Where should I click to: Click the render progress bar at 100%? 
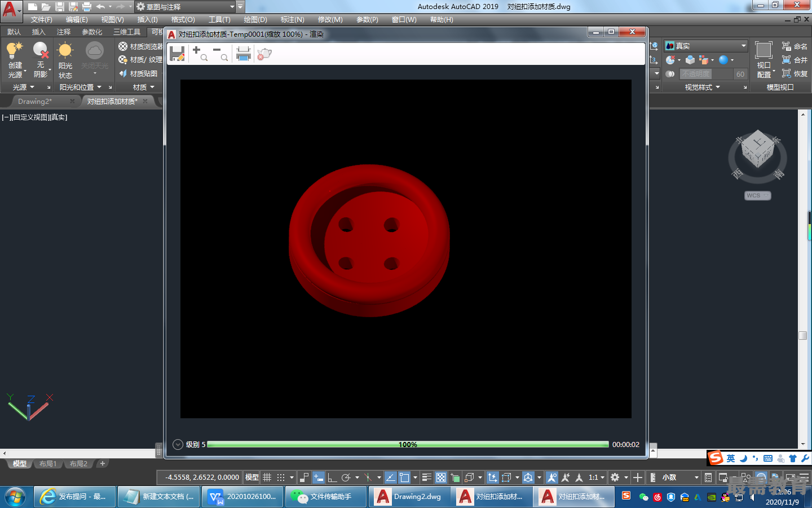point(408,444)
